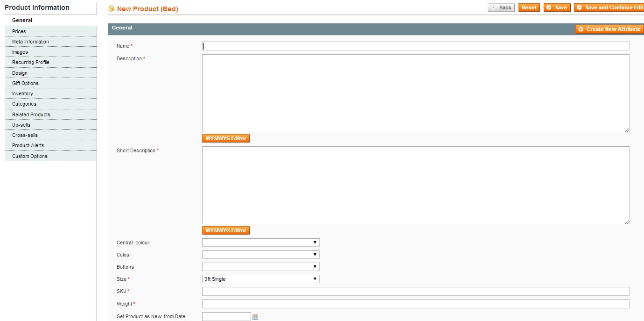Change Size dropdown from 3ft Single

coord(260,279)
